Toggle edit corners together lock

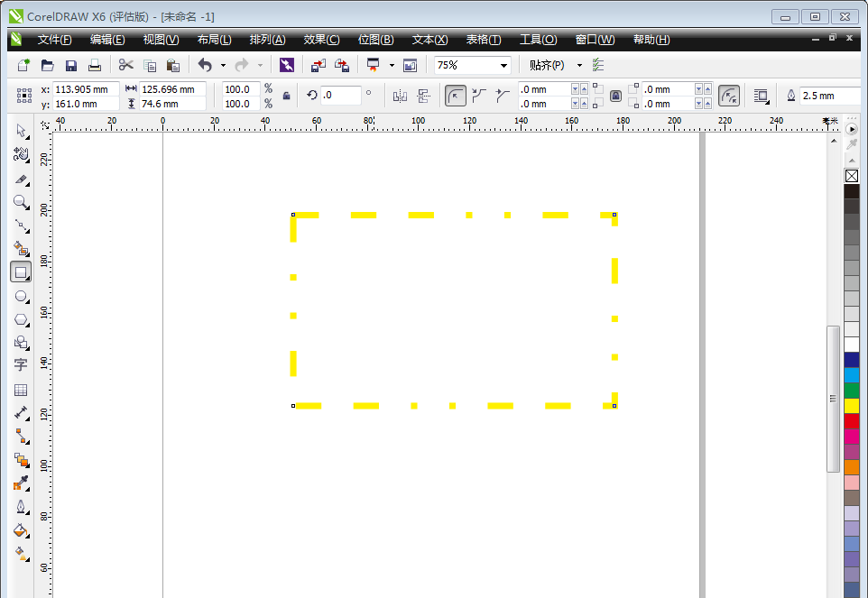pyautogui.click(x=615, y=97)
